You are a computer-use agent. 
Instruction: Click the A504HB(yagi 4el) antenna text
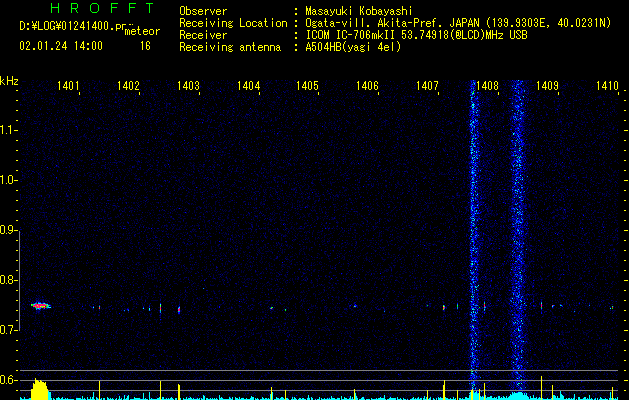(353, 47)
